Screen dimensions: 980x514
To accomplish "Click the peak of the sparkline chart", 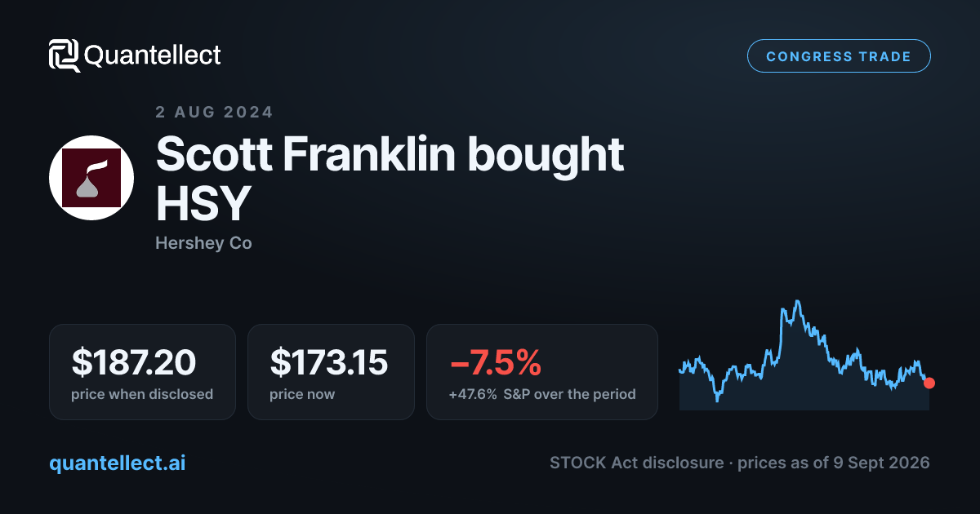I will tap(796, 301).
